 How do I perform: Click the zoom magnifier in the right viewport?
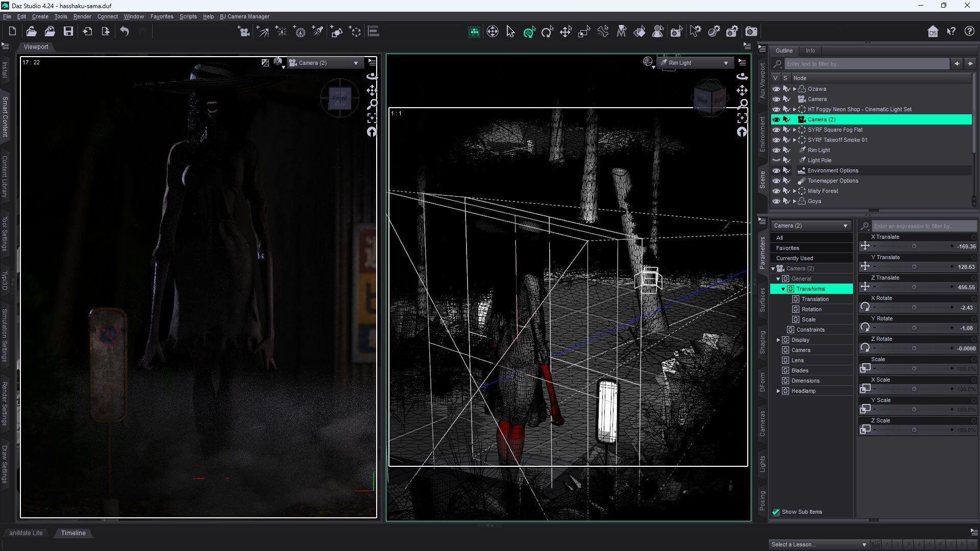pyautogui.click(x=742, y=104)
